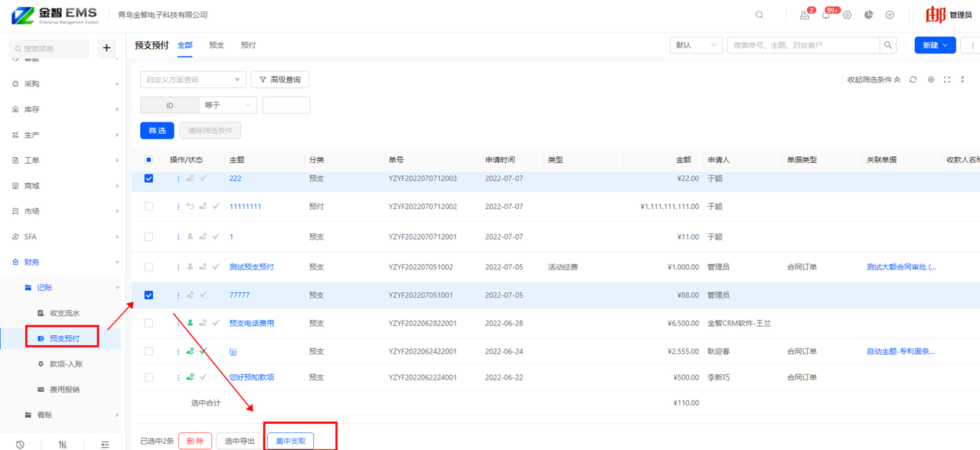Open the pie chart reports icon
Viewport: 980px width, 450px height.
(868, 15)
